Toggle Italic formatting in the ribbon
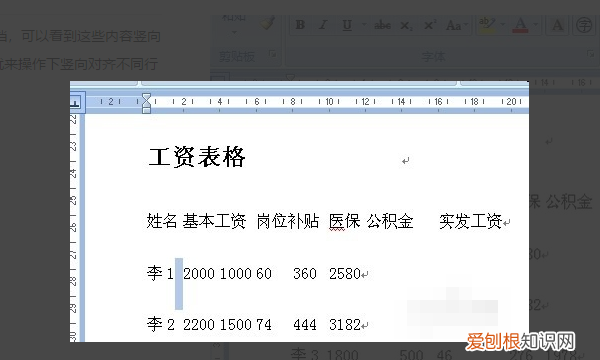 tap(323, 25)
